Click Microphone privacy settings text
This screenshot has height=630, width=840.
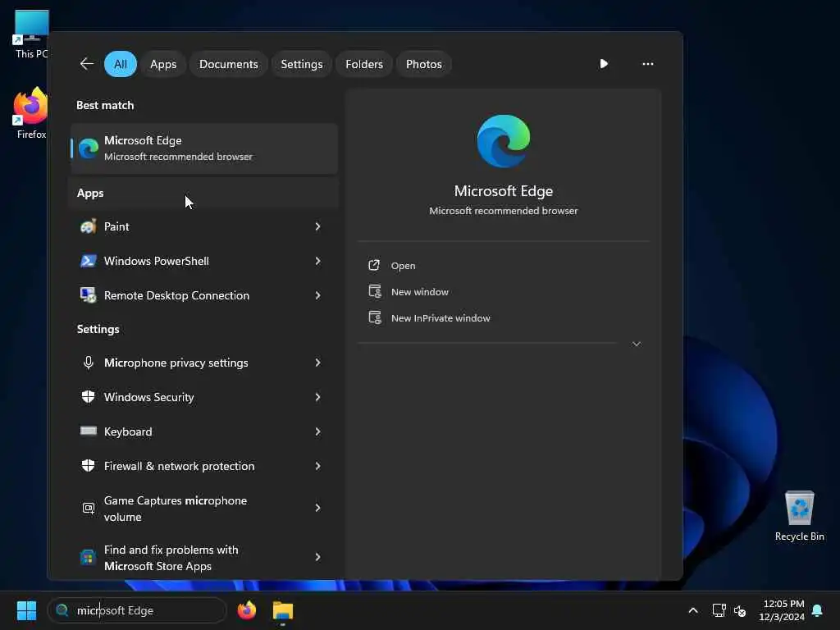coord(176,363)
